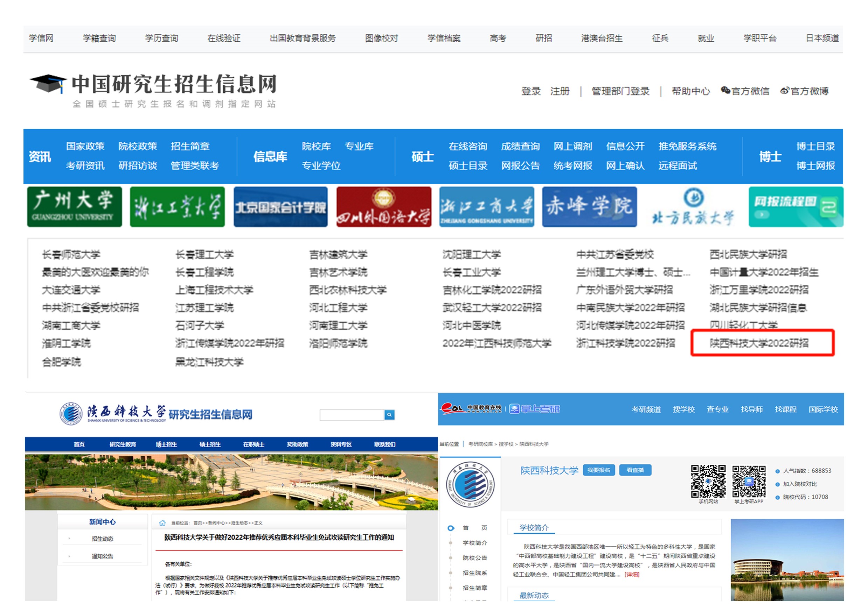Expand 招生动态 in 新闻中心 sidebar
This screenshot has width=868, height=604.
point(102,538)
